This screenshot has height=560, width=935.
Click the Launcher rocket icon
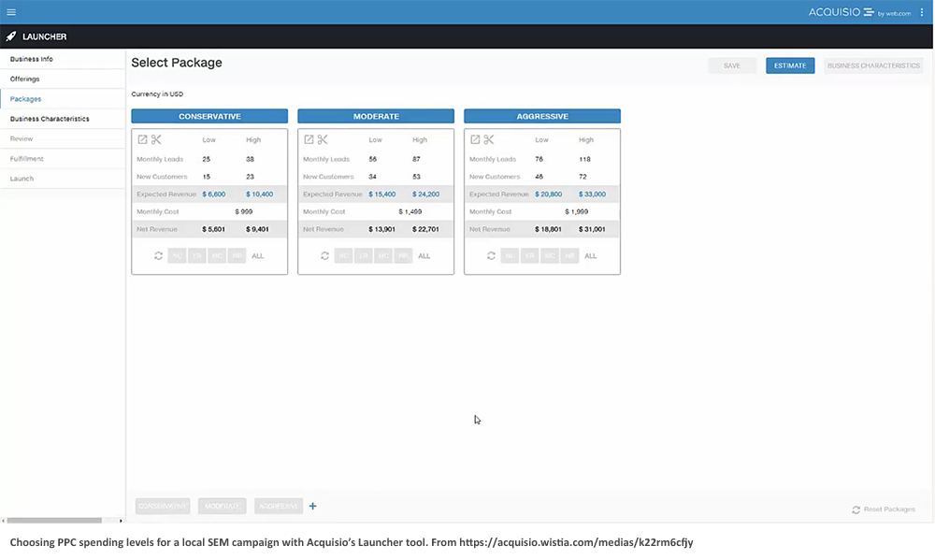[x=10, y=36]
